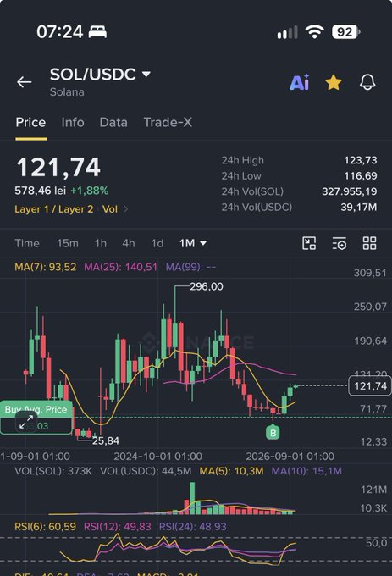Switch to the Price tab
Screen dimensions: 392x576
[x=30, y=122]
